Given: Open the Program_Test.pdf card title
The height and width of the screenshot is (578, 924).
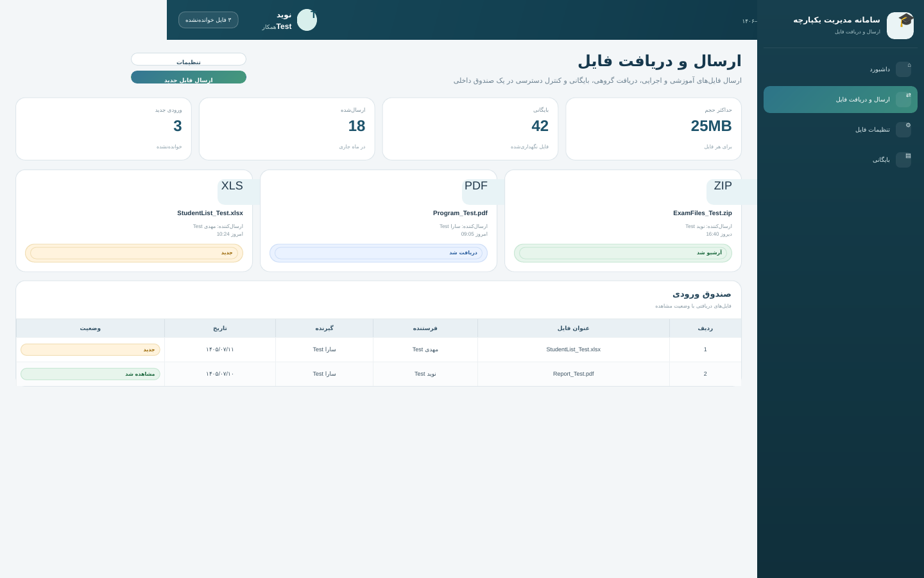Looking at the screenshot, I should pos(460,213).
